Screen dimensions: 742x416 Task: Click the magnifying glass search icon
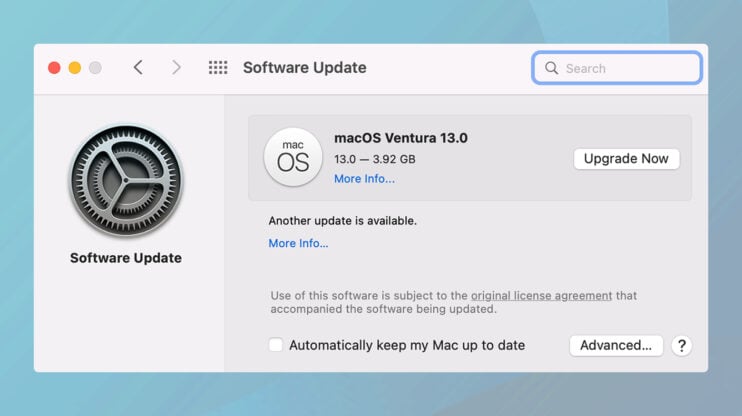pos(551,68)
